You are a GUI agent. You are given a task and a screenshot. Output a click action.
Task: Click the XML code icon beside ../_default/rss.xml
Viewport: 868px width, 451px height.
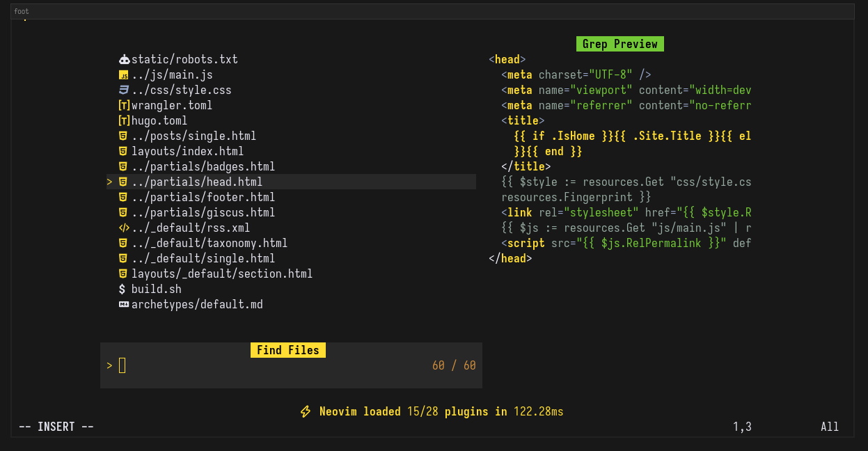pyautogui.click(x=124, y=228)
